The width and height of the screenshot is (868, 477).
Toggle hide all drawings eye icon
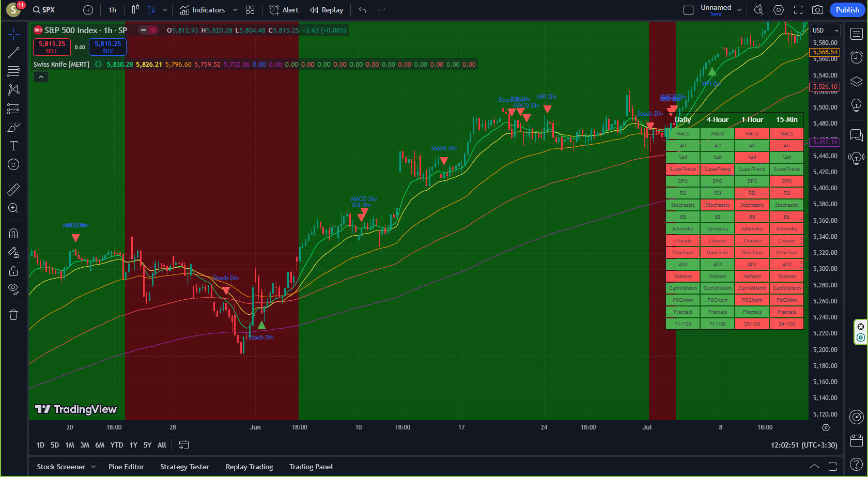tap(13, 289)
